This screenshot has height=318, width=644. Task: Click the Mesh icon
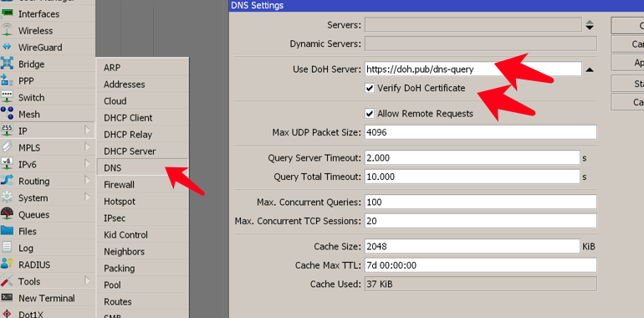click(7, 114)
